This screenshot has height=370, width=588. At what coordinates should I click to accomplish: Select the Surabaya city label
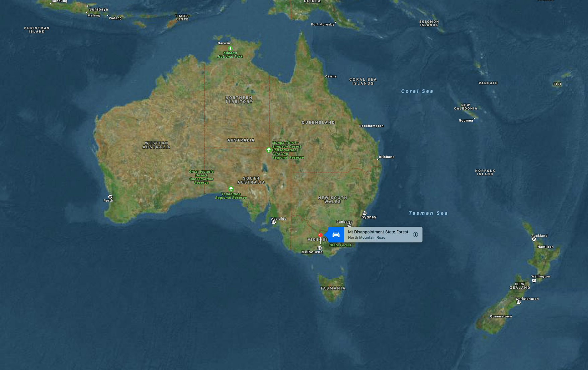[99, 9]
